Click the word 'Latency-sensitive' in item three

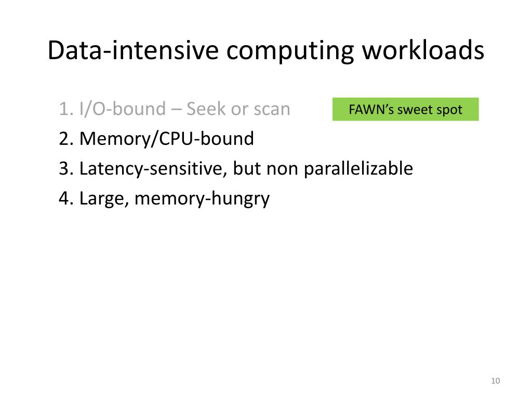tap(153, 169)
